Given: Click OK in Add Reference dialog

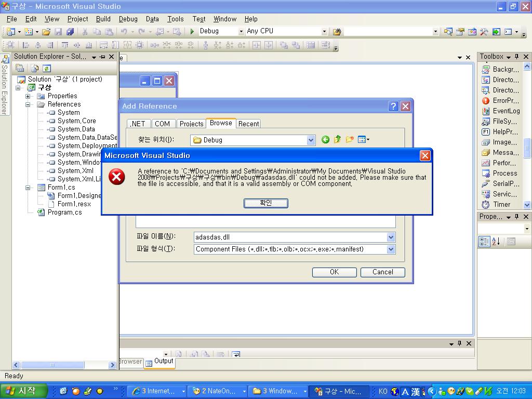Looking at the screenshot, I should click(334, 272).
